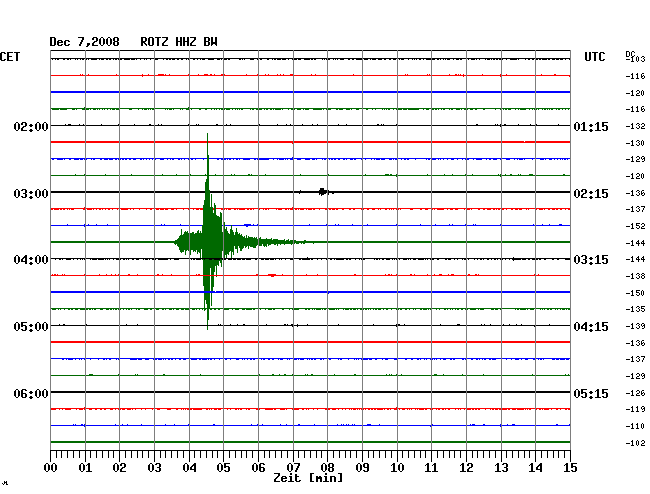Select the 04:00 CET time label
Viewport: 650px width, 494px height.
point(31,260)
